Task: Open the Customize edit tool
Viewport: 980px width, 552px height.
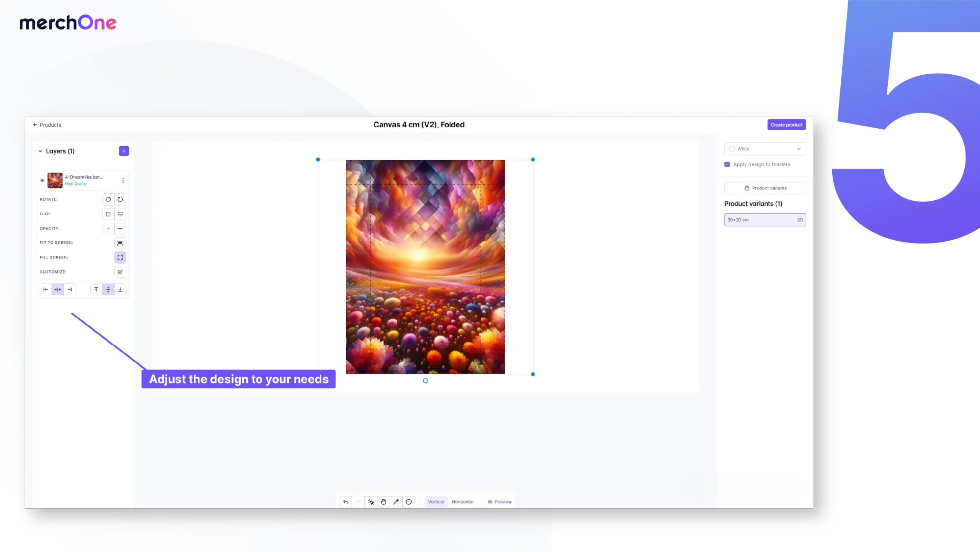Action: pyautogui.click(x=120, y=272)
